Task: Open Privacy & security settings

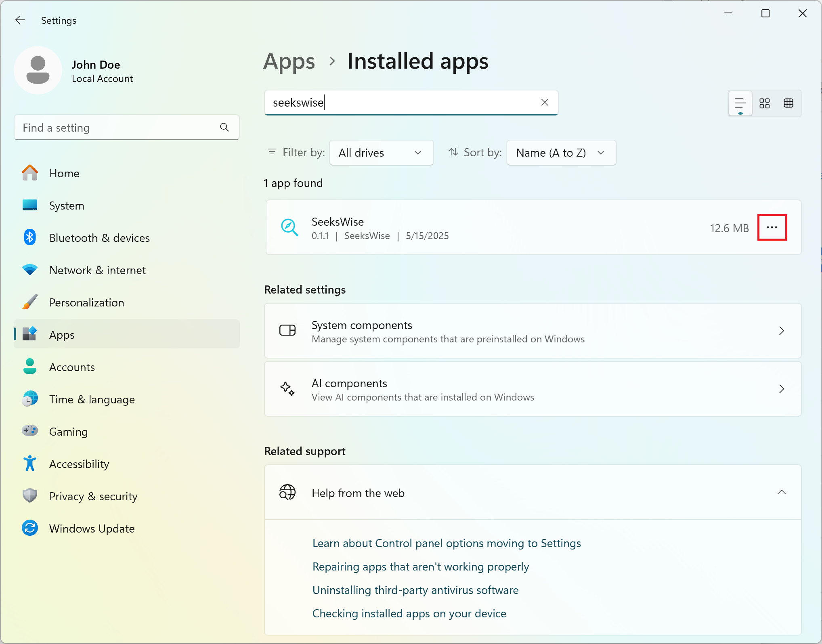Action: [x=127, y=496]
